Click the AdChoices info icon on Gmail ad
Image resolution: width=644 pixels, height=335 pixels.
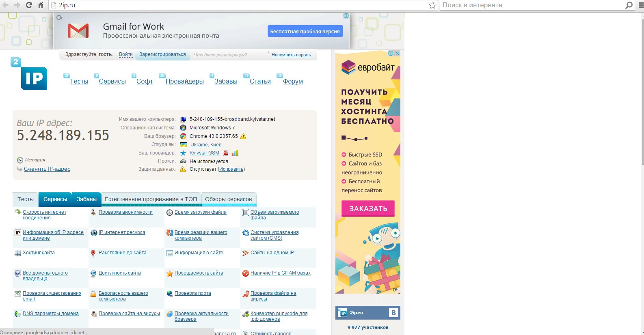point(346,16)
